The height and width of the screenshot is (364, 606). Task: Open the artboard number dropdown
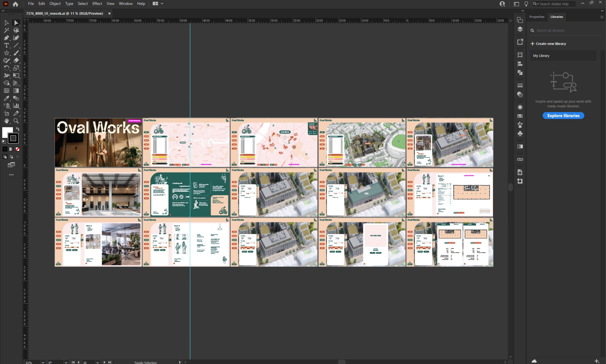coord(98,362)
